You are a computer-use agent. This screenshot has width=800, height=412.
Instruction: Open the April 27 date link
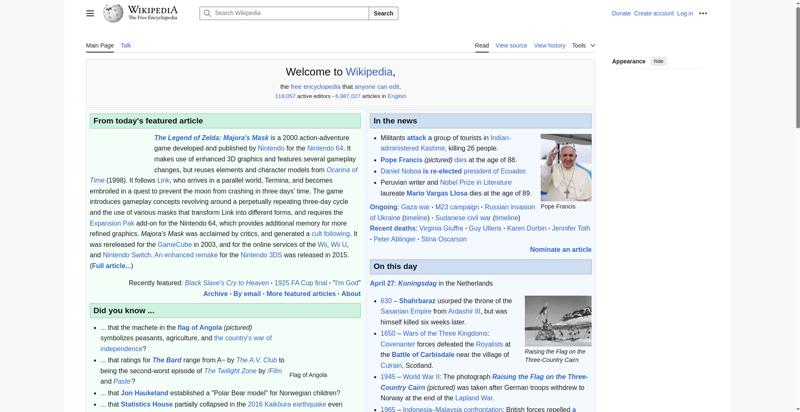[382, 284]
